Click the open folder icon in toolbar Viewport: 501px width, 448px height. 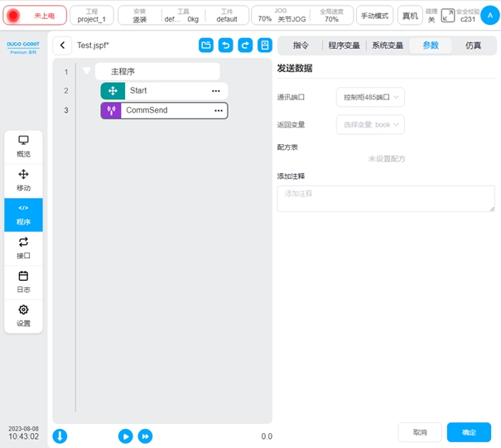[x=206, y=46]
